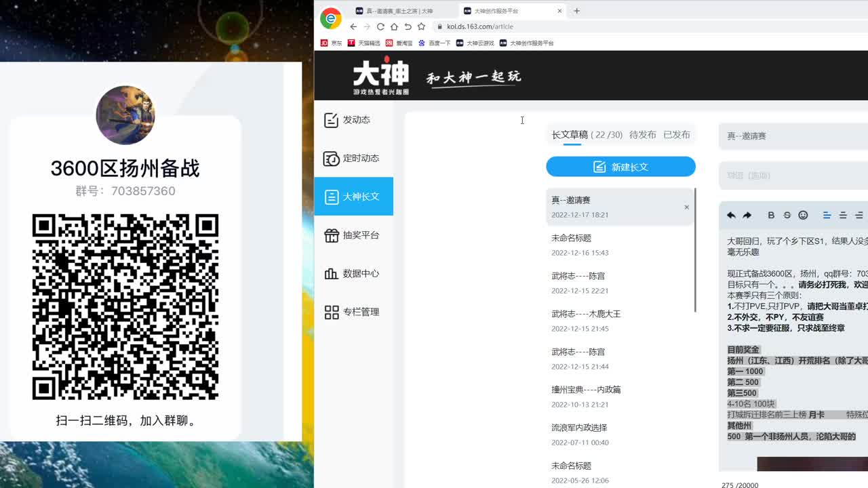Click 新建长文 button

[x=620, y=167]
